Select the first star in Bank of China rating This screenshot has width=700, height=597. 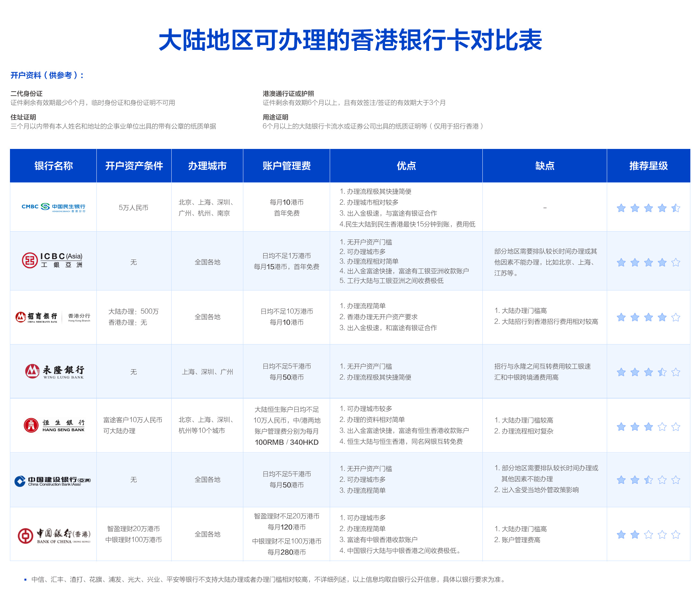coord(621,535)
